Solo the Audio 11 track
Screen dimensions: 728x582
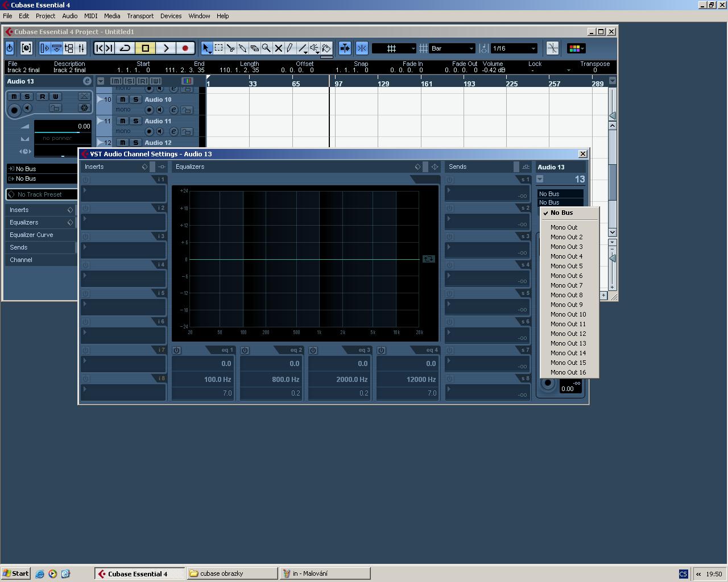click(135, 121)
